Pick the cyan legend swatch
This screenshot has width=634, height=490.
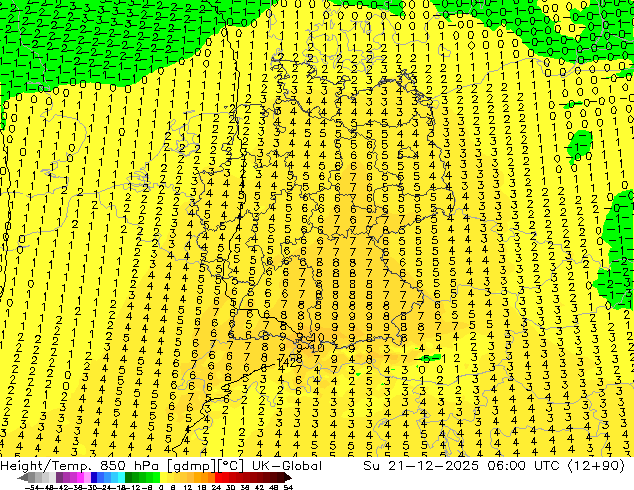(x=121, y=477)
